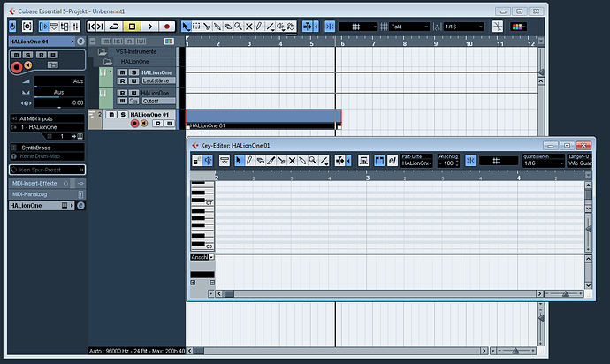Image resolution: width=610 pixels, height=364 pixels.
Task: Open the Takt grid type dropdown
Action: click(x=409, y=27)
